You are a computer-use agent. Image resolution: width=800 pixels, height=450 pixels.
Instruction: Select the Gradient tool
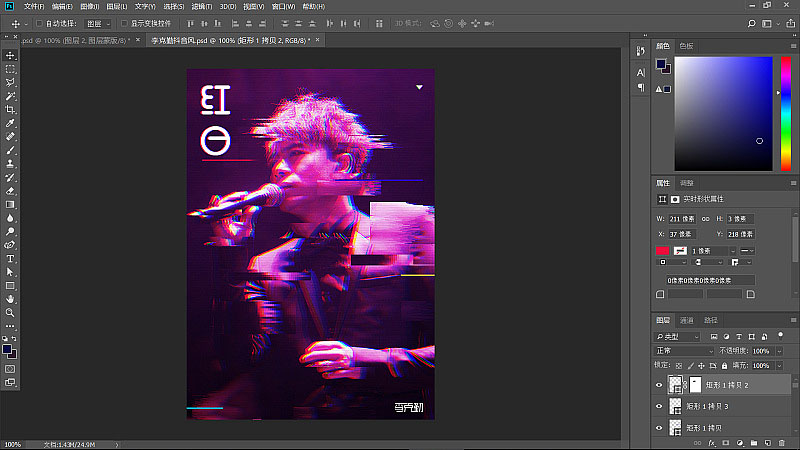pyautogui.click(x=10, y=205)
